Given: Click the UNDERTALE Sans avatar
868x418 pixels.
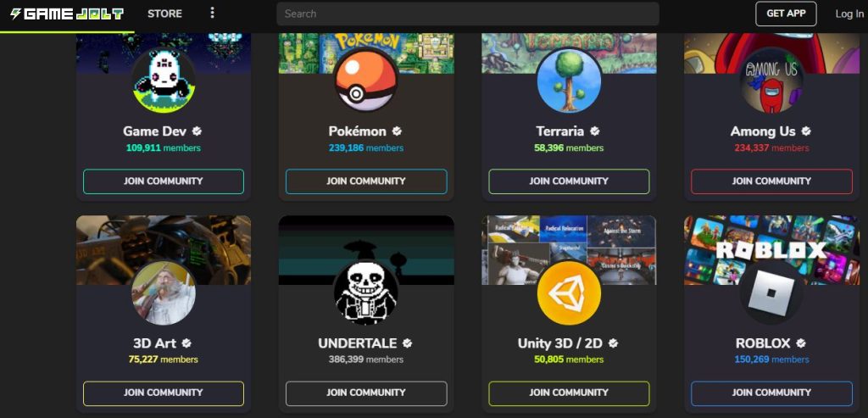Looking at the screenshot, I should click(x=366, y=293).
